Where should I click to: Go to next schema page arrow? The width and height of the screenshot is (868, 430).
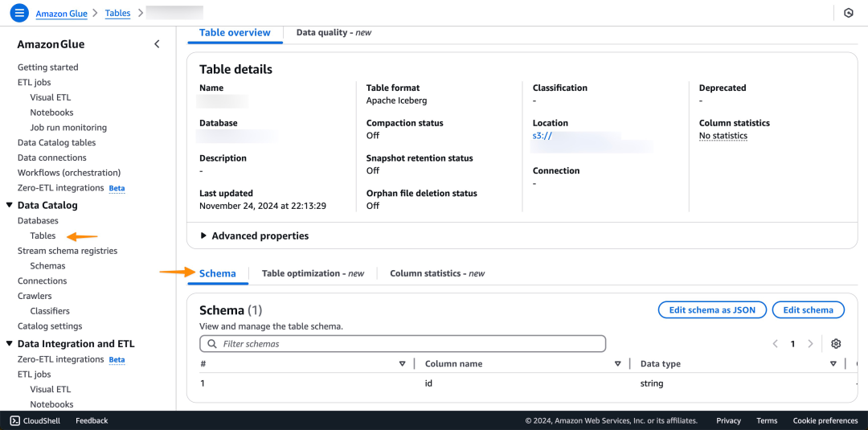[810, 344]
